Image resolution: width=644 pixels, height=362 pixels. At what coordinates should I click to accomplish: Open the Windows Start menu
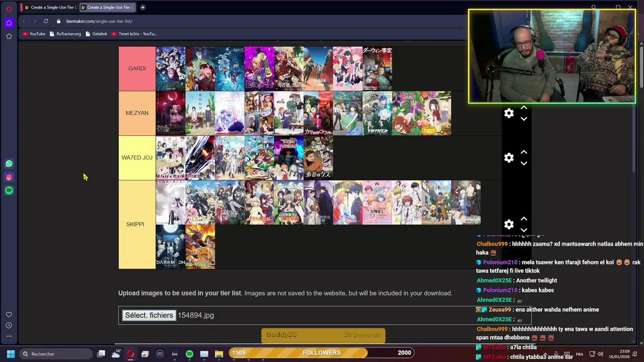(11, 353)
